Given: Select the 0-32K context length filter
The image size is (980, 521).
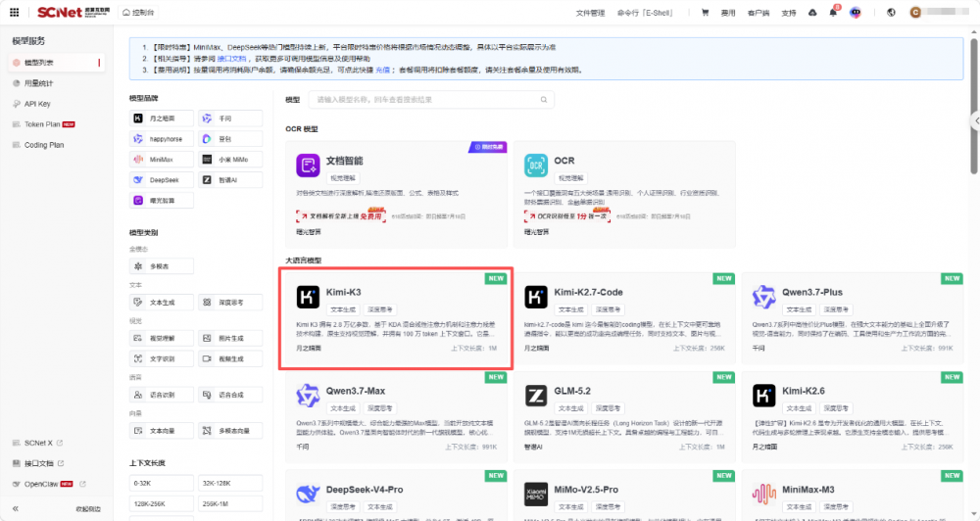Looking at the screenshot, I should (162, 484).
